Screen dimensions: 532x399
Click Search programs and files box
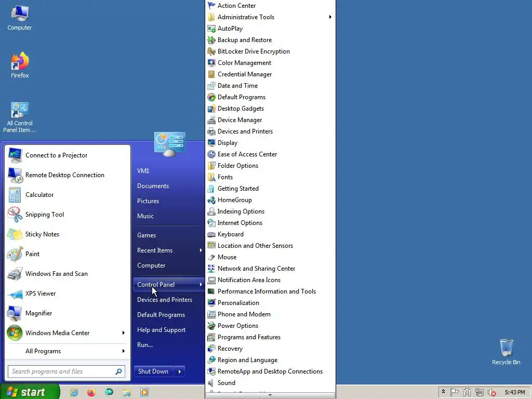tap(66, 371)
